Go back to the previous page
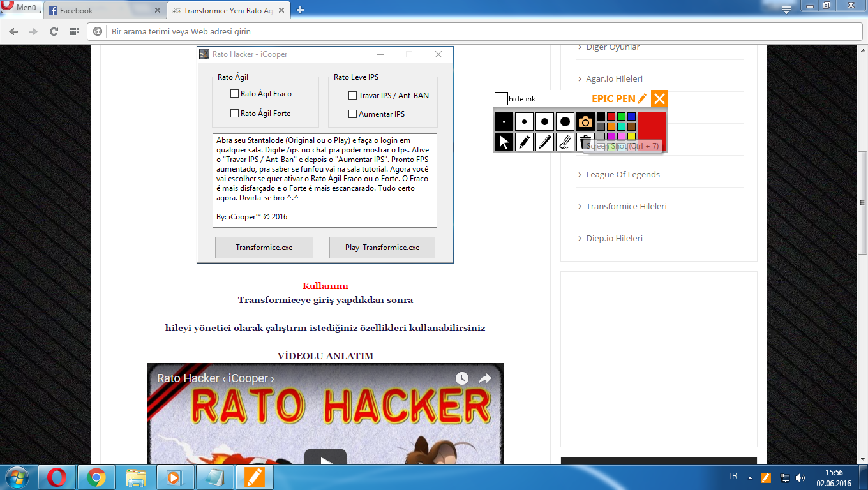This screenshot has width=868, height=490. (x=13, y=31)
